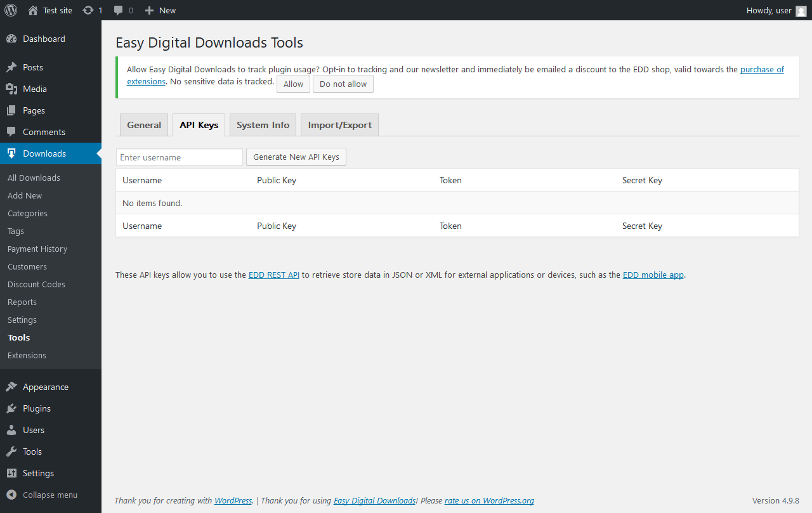Click the Posts pushpin icon
Screen dimensions: 812x513
(11, 67)
